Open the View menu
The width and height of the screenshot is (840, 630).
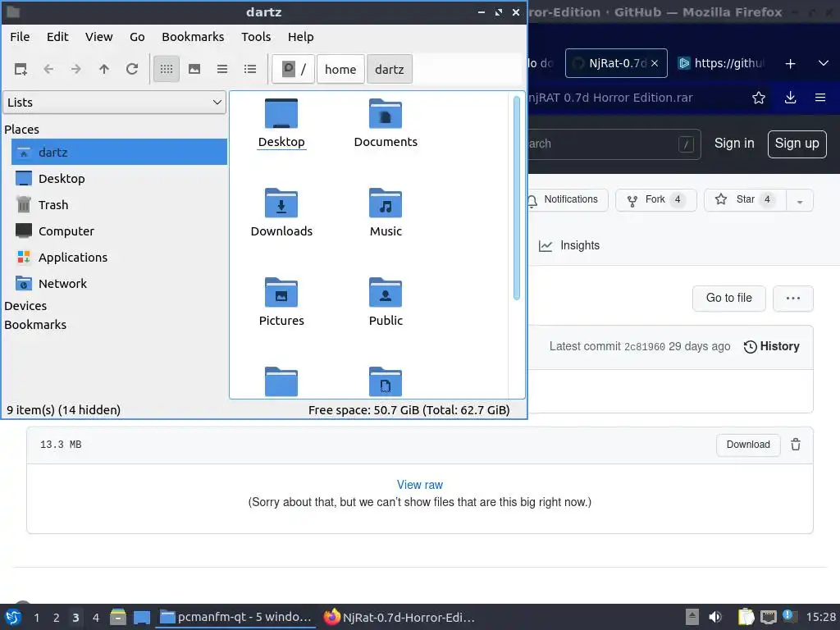99,37
